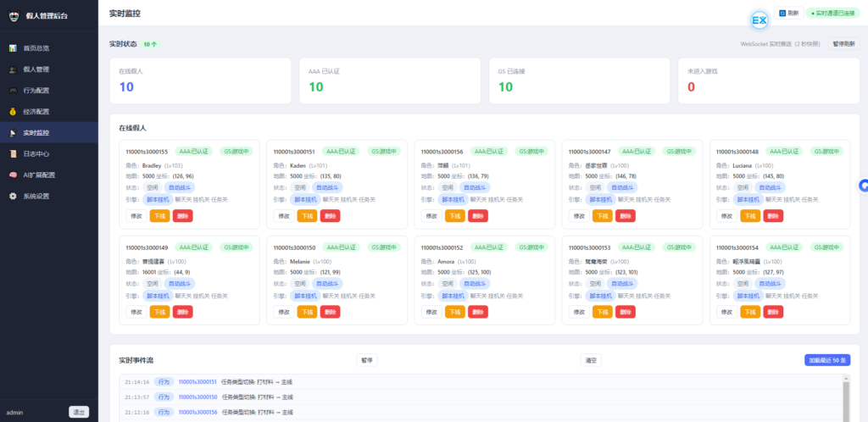Open the blue chat bubble icon at right edge
The width and height of the screenshot is (868, 422).
(863, 186)
